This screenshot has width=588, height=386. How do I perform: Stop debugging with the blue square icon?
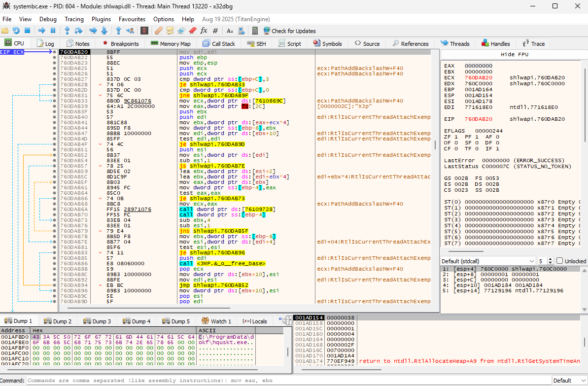[28, 31]
